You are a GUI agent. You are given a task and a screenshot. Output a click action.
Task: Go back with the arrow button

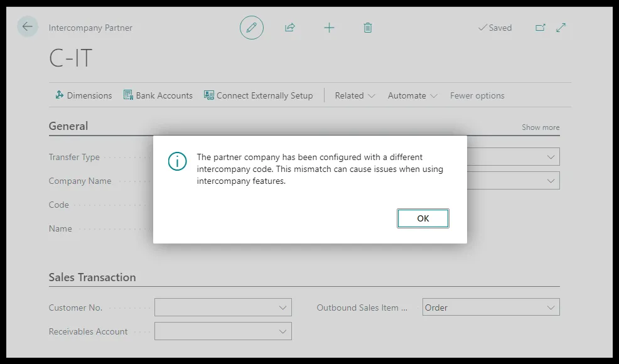27,26
